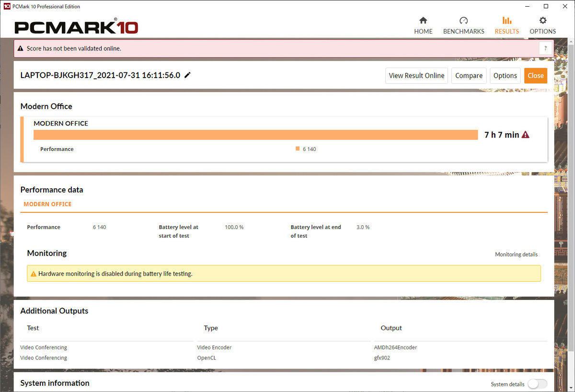Click 'Score has not been validated online' message
The width and height of the screenshot is (575, 392).
click(x=74, y=48)
